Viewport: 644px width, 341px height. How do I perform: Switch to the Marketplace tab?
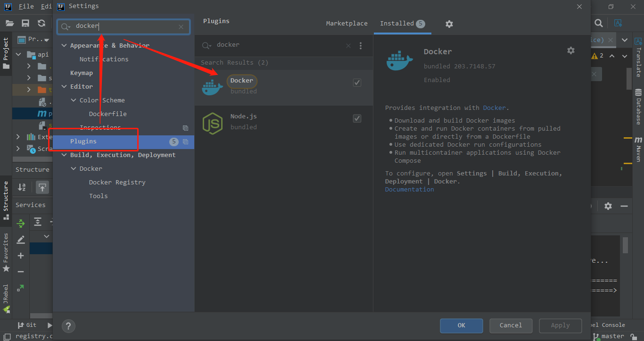click(347, 23)
